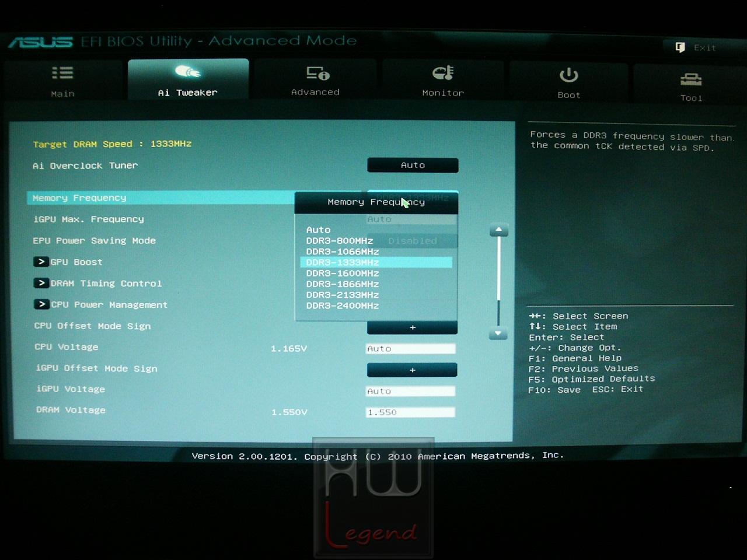This screenshot has height=560, width=747.
Task: Open DRAM Timing Control settings
Action: click(106, 283)
